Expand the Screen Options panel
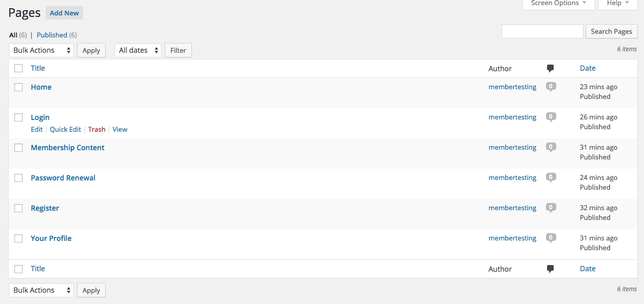The height and width of the screenshot is (304, 644). [558, 4]
